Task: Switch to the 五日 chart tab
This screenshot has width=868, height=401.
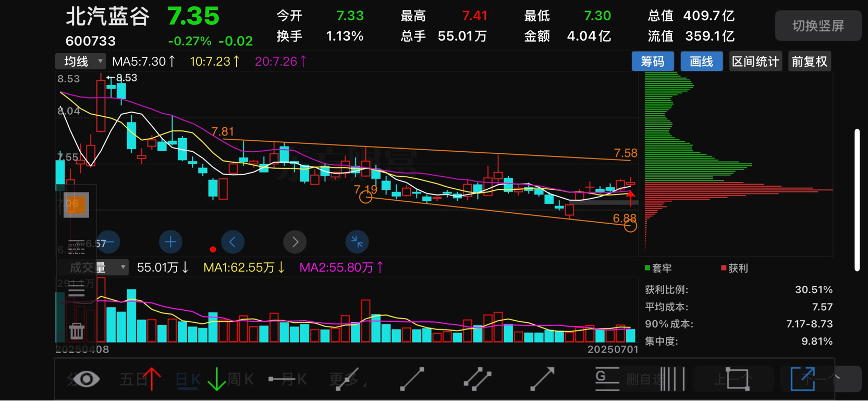Action: [x=133, y=379]
